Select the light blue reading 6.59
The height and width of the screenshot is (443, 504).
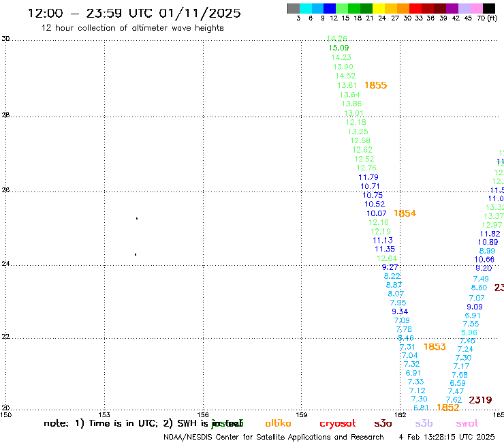[x=458, y=383]
